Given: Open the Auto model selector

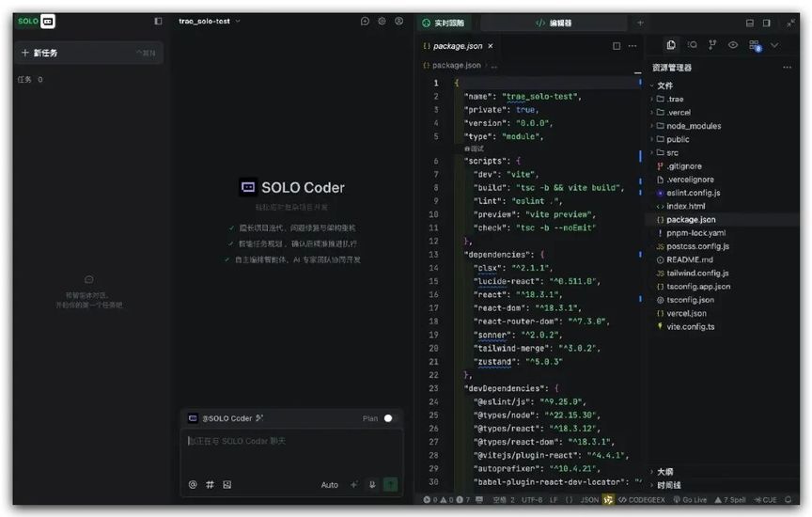Looking at the screenshot, I should tap(329, 485).
